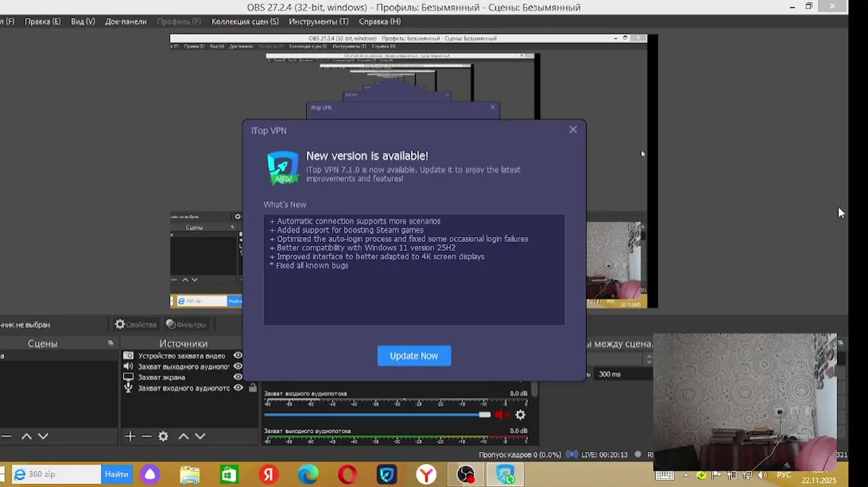Open the Вид (V) menu

[82, 22]
